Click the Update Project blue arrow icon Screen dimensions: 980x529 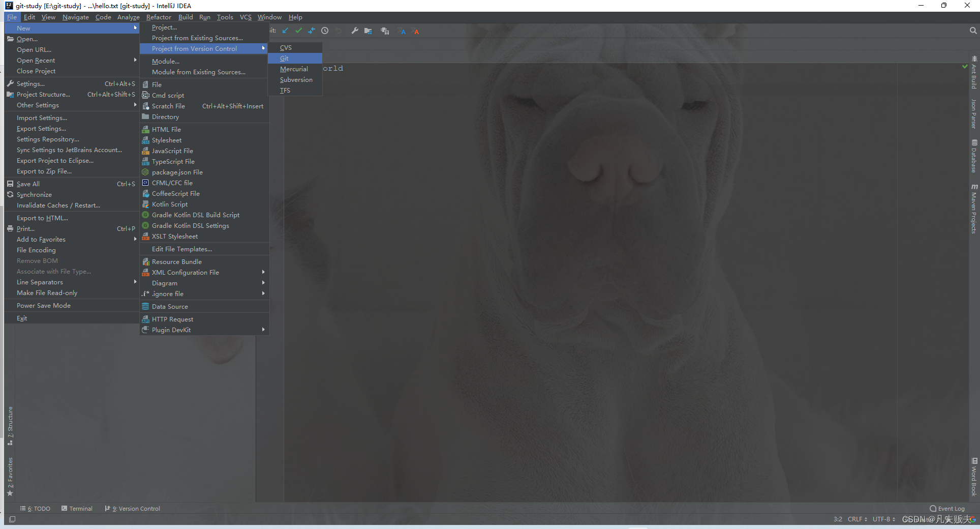(x=285, y=31)
